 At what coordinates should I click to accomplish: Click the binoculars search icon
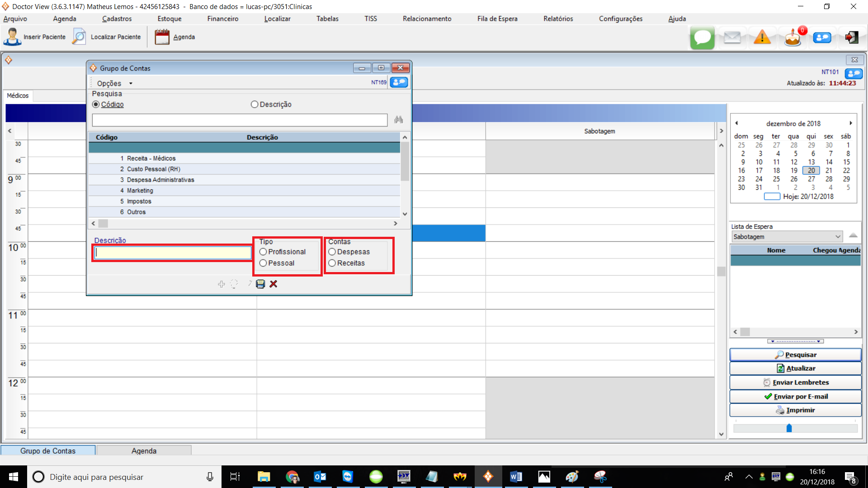pyautogui.click(x=398, y=120)
